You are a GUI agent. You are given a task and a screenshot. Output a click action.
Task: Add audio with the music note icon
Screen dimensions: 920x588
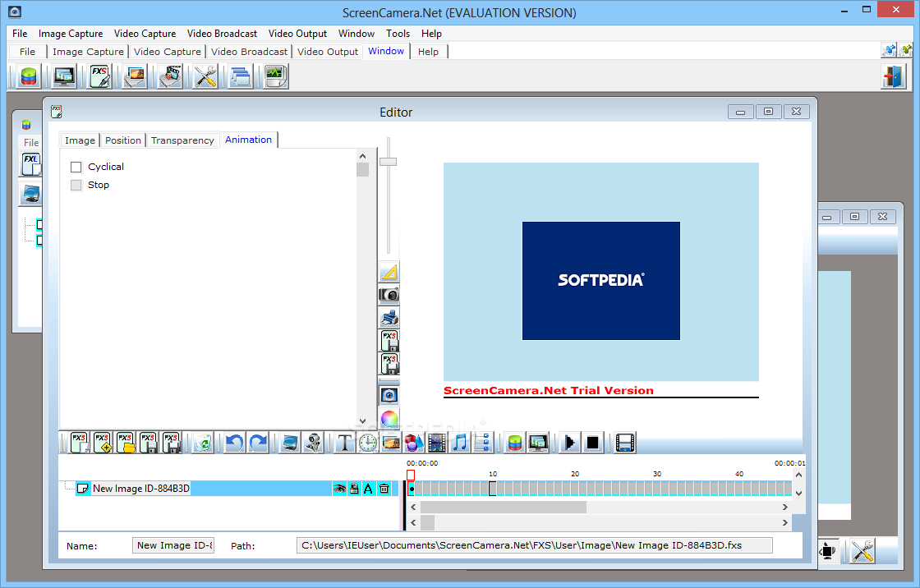459,443
